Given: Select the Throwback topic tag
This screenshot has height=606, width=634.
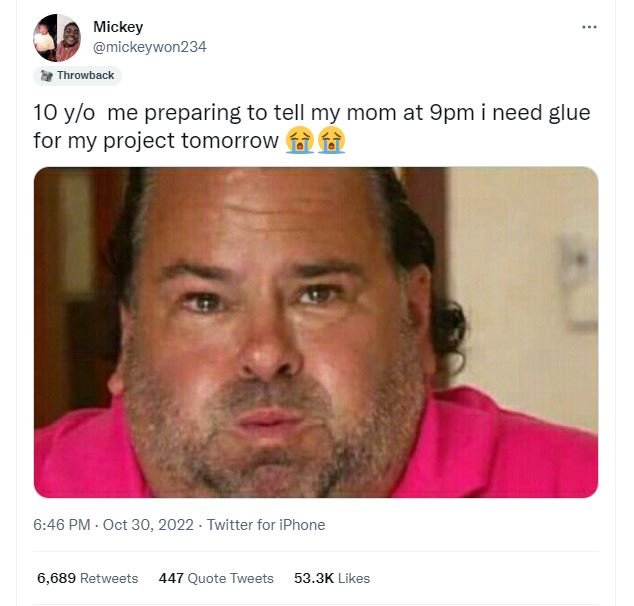Looking at the screenshot, I should coord(77,76).
